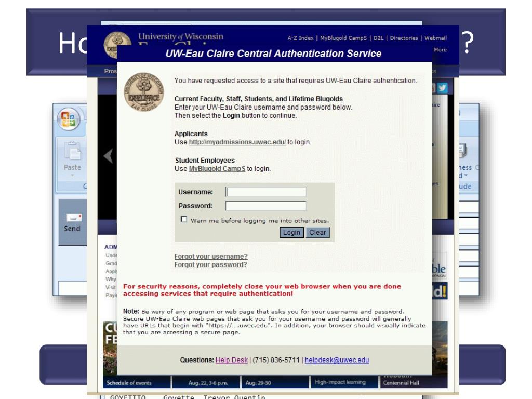Click the 'UW-Eau Claire Central Authentication Service' title

tap(273, 54)
